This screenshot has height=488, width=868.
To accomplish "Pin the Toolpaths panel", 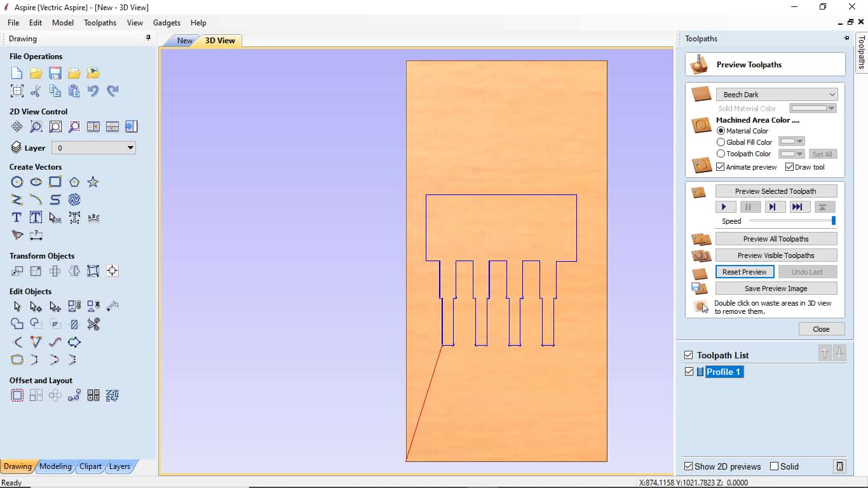I will 846,38.
